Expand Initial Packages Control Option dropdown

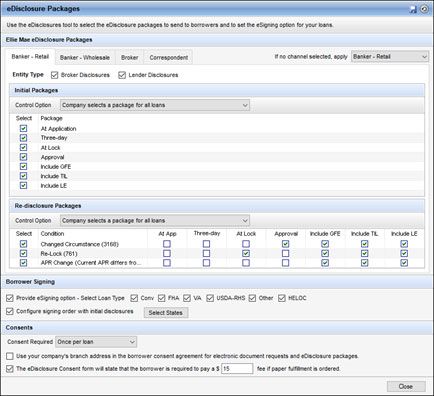[x=155, y=105]
